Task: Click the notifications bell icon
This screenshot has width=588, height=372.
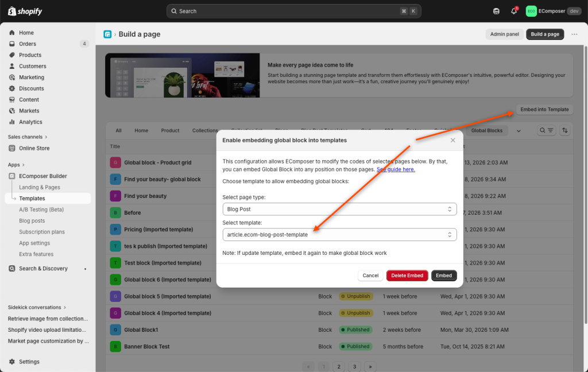Action: 514,11
